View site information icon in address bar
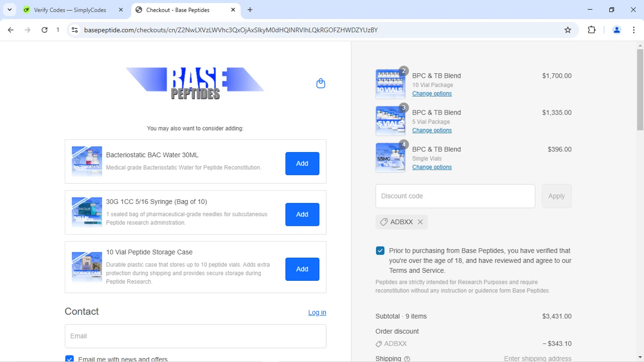 [x=75, y=30]
